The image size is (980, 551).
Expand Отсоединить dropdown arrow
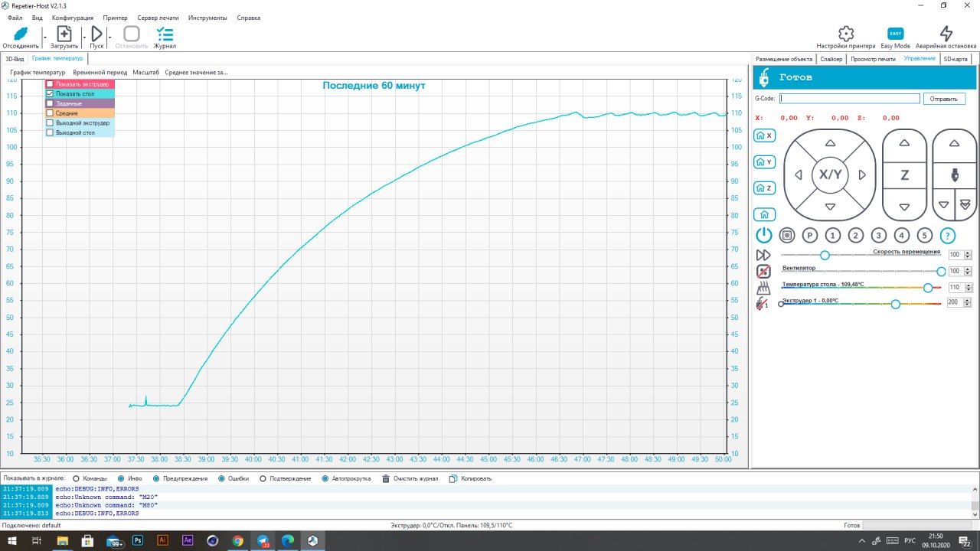pos(44,37)
